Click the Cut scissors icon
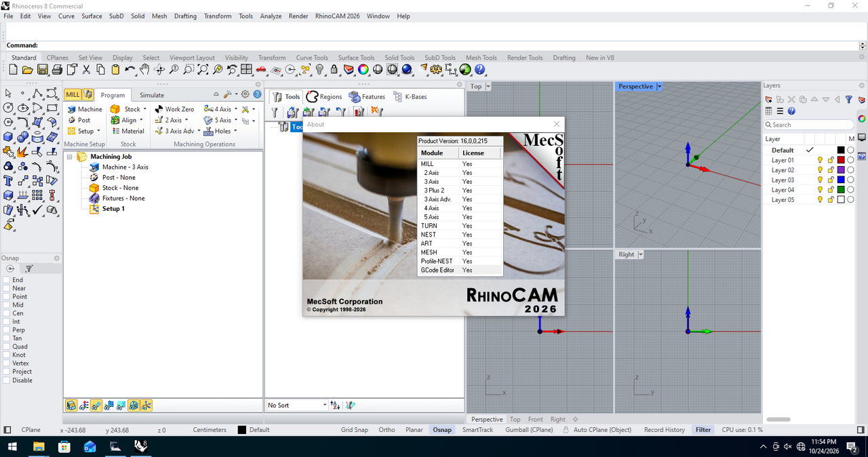This screenshot has width=868, height=457. click(x=86, y=70)
